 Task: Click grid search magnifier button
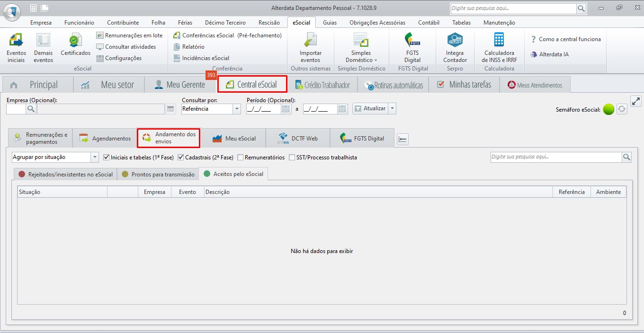[x=626, y=157]
